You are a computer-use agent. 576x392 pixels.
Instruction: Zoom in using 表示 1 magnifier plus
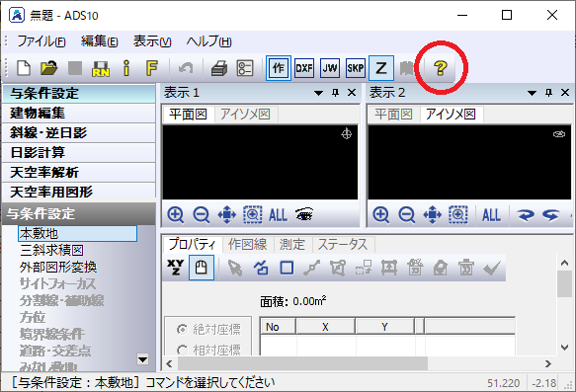(x=175, y=214)
